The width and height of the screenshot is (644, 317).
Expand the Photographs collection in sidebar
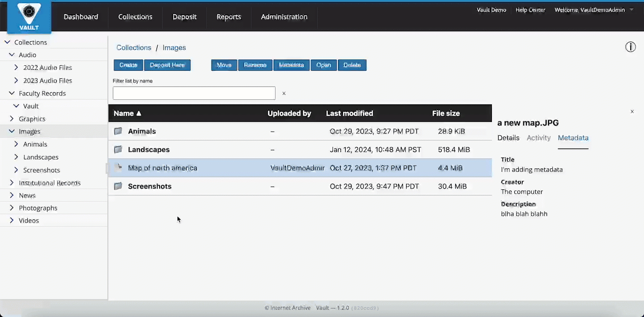click(x=12, y=208)
